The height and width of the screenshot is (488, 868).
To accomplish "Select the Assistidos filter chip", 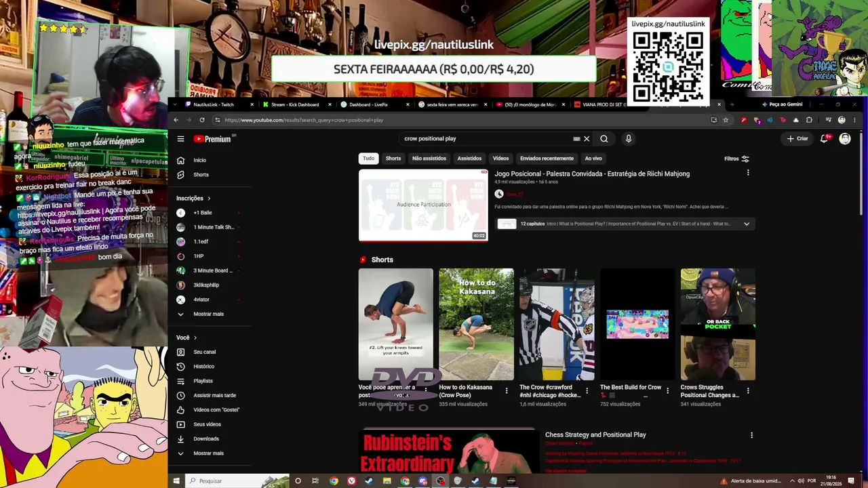I will pos(469,159).
